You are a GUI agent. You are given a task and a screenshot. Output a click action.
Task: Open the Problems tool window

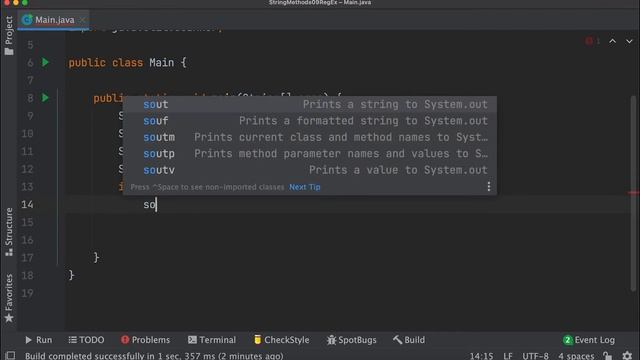(145, 340)
